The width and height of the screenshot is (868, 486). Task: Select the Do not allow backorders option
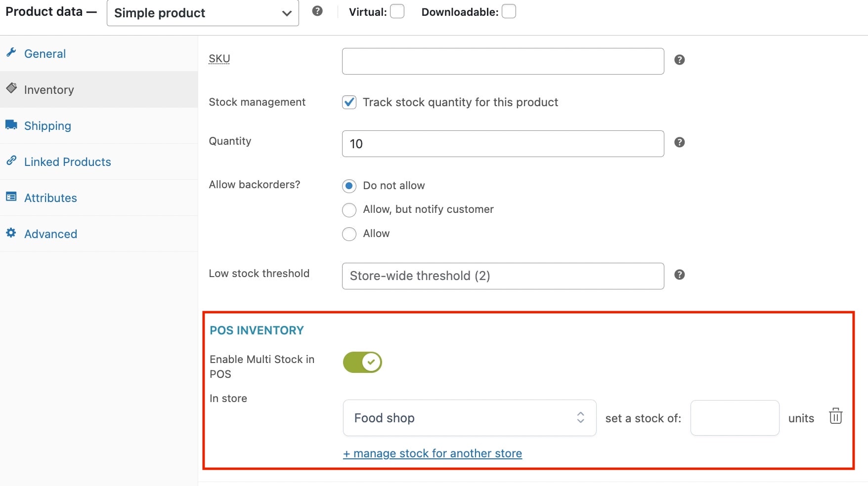pyautogui.click(x=349, y=186)
